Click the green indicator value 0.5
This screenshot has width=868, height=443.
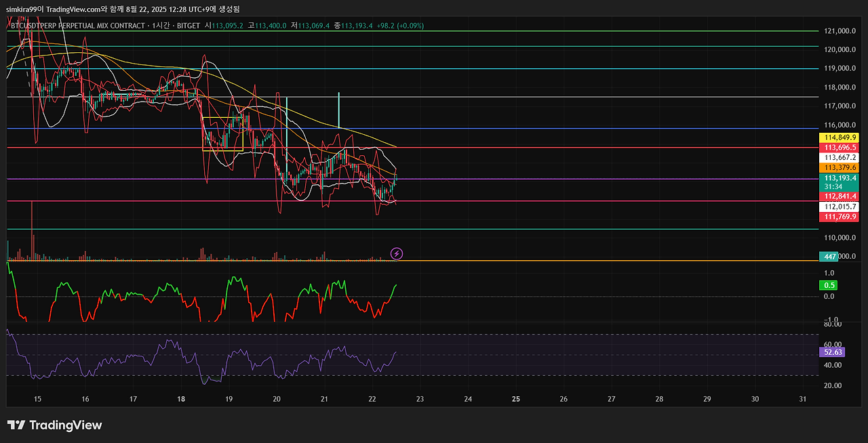click(x=830, y=285)
